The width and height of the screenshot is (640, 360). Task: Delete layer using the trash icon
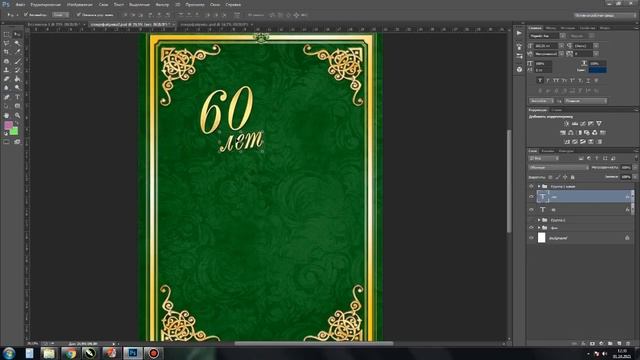tap(628, 344)
